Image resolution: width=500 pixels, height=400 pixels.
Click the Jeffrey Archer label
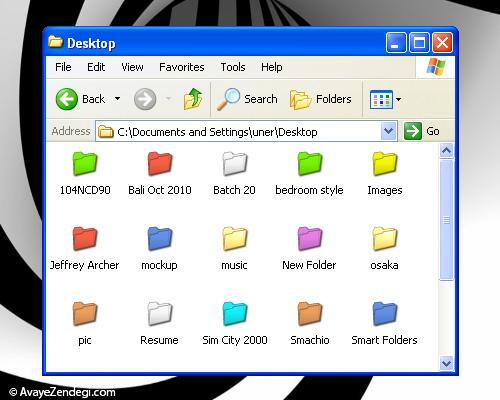click(85, 265)
